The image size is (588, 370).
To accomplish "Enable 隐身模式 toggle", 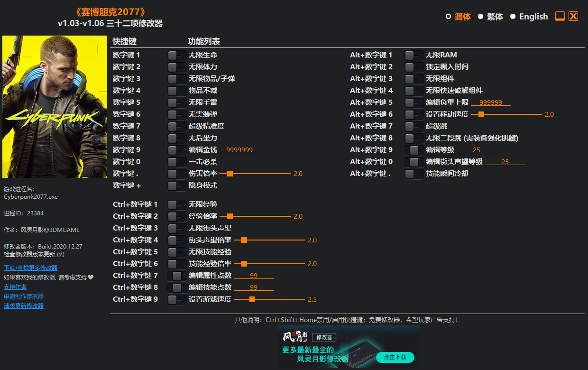I will tap(177, 185).
